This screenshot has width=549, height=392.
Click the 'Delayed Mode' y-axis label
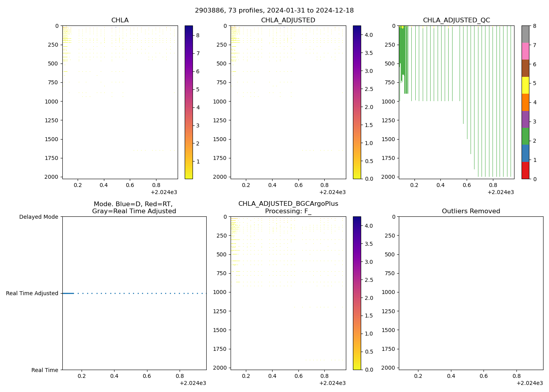(x=38, y=217)
